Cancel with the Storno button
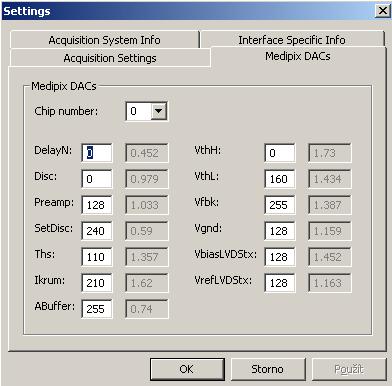The width and height of the screenshot is (392, 386). pos(268,369)
